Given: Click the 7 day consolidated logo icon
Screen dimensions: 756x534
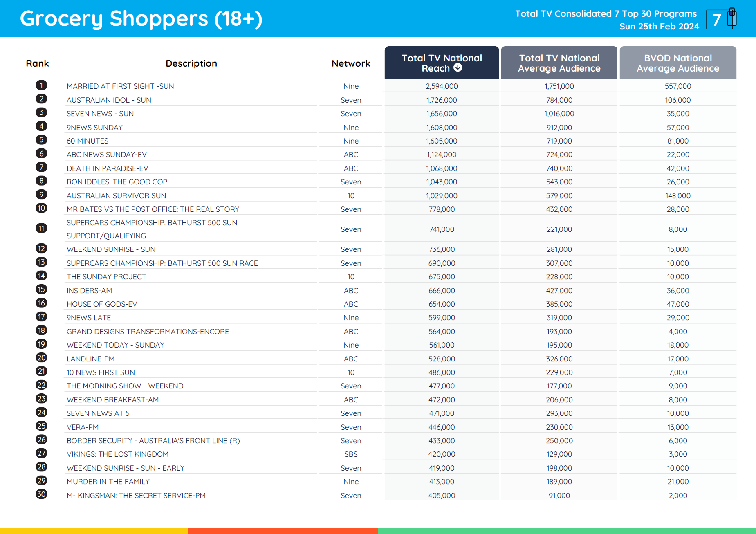Looking at the screenshot, I should [x=721, y=19].
